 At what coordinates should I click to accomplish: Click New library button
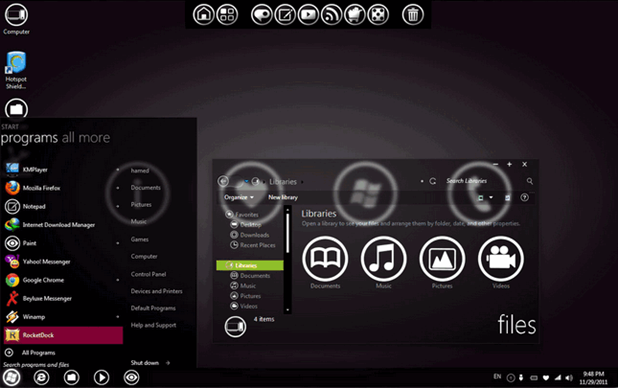[283, 197]
